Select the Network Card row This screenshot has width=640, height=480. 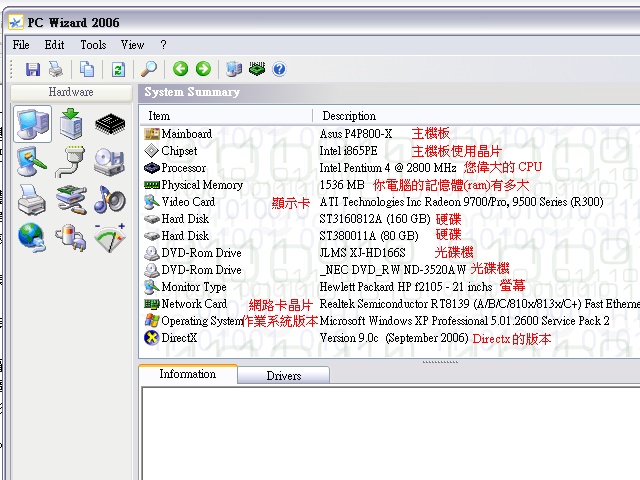[x=390, y=304]
